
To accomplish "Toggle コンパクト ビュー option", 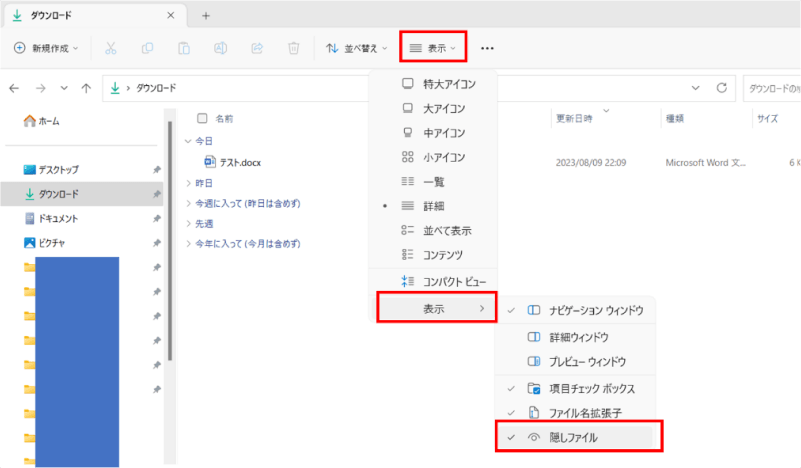I will [433, 282].
